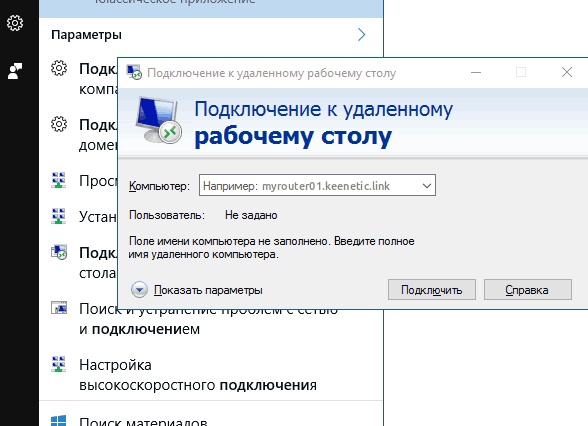Click network icon beside Устан result
Image resolution: width=588 pixels, height=426 pixels.
click(58, 216)
